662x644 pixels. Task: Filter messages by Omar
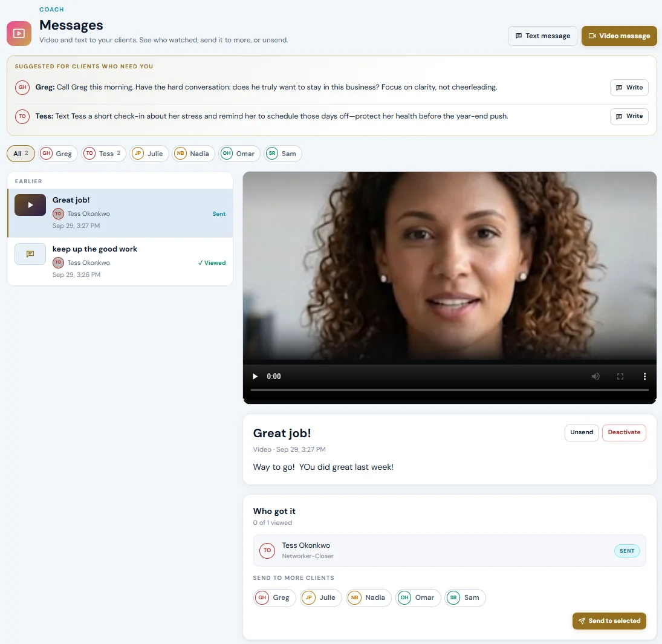coord(239,154)
